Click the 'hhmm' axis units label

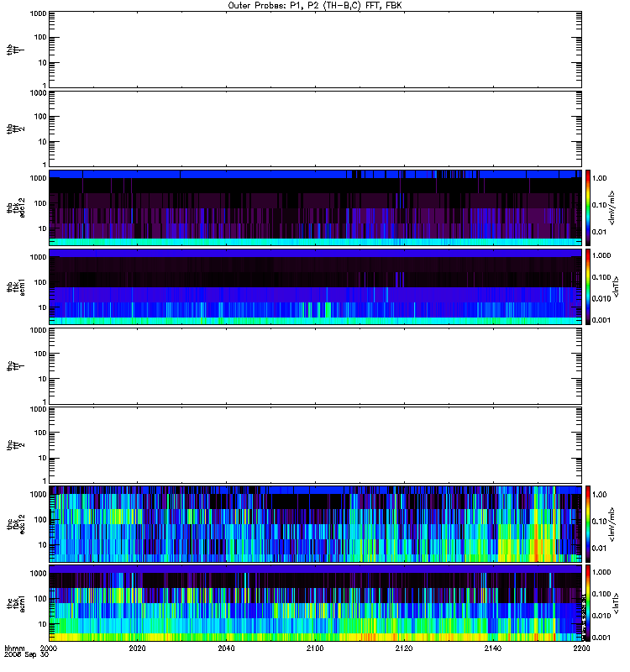14,648
